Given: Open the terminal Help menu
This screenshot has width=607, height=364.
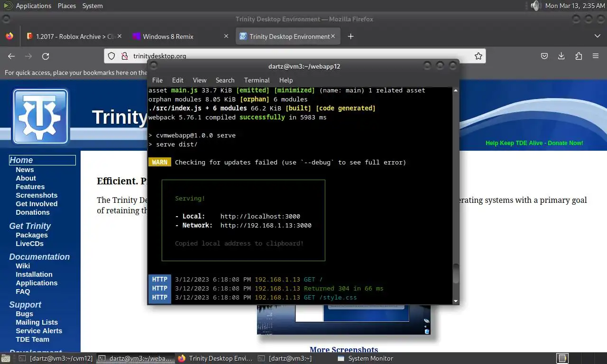Looking at the screenshot, I should (x=286, y=80).
